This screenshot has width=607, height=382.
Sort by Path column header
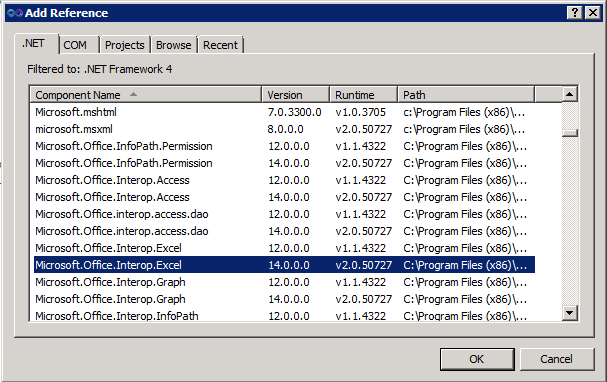466,95
